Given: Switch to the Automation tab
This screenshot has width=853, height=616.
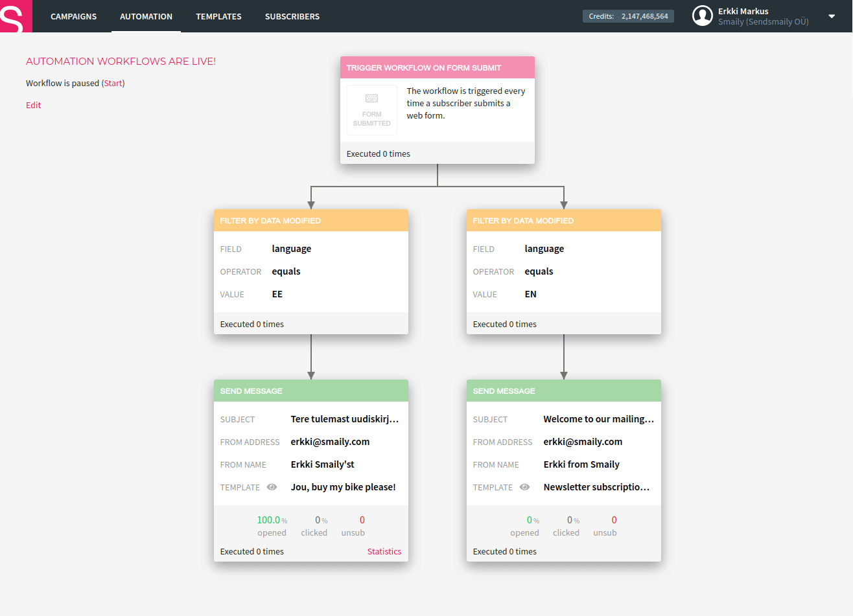Looking at the screenshot, I should (x=146, y=16).
